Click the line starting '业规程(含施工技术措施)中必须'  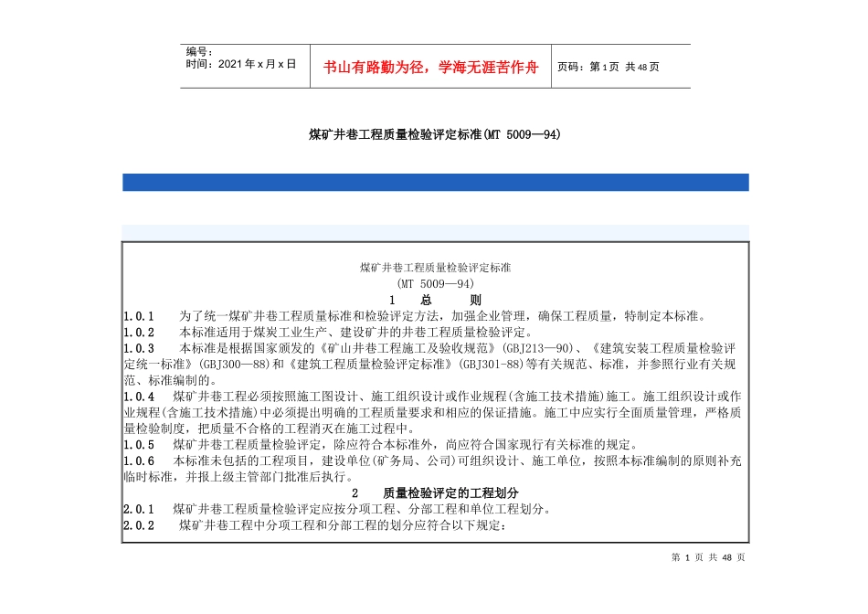[432, 412]
